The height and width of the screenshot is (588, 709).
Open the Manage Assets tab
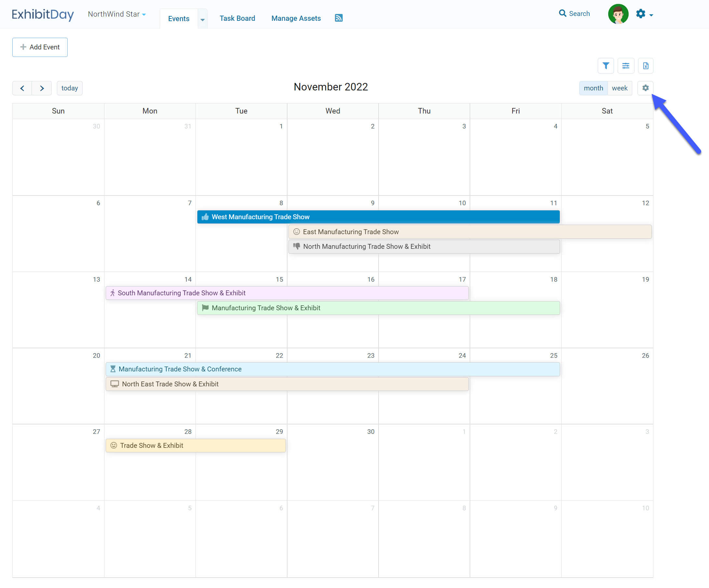(296, 18)
